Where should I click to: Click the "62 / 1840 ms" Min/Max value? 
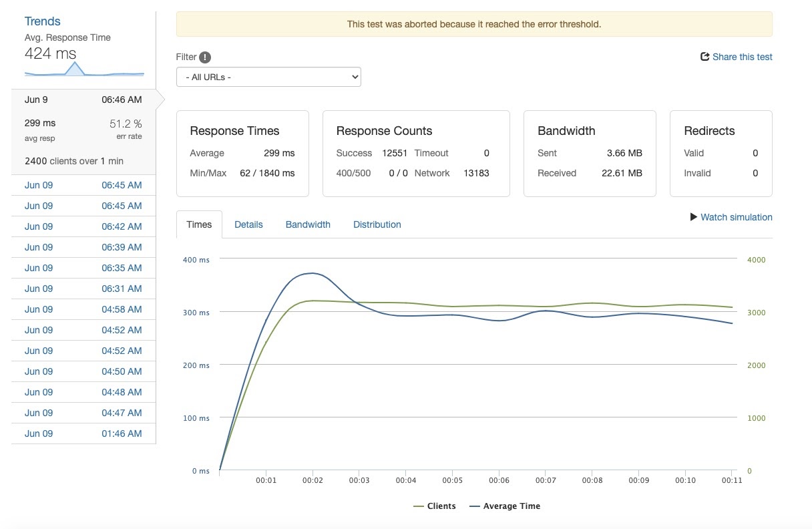tap(267, 173)
